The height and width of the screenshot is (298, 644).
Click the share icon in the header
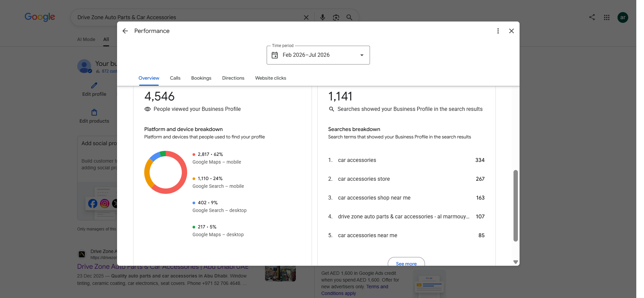pos(592,17)
